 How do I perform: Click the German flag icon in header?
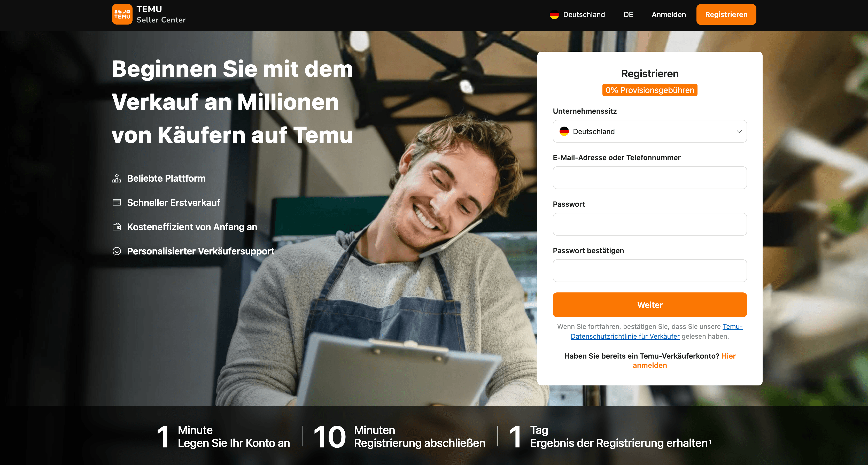tap(554, 15)
